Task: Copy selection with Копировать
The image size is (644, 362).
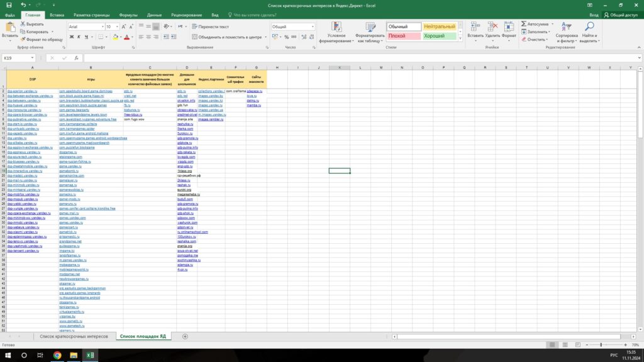Action: pos(34,31)
